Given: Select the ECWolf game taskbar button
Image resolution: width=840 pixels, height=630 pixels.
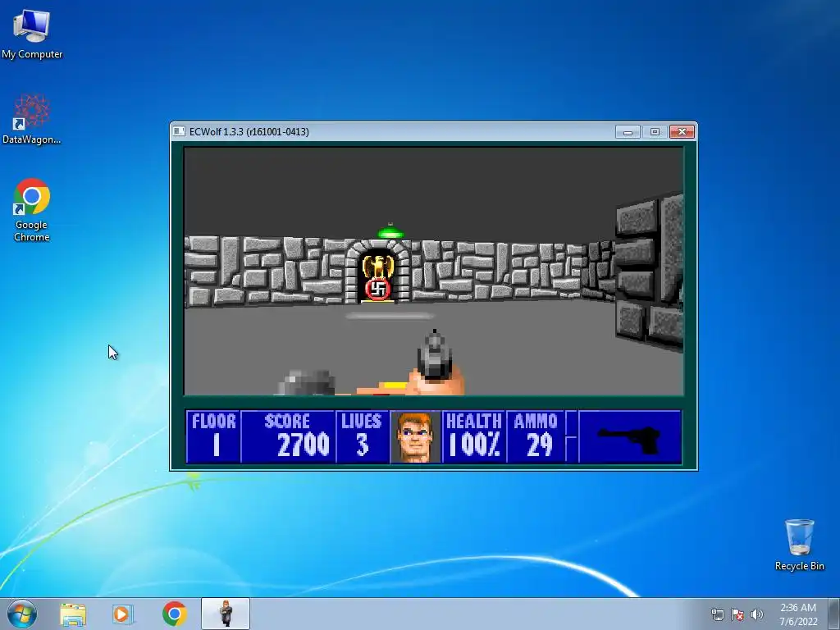Looking at the screenshot, I should pyautogui.click(x=226, y=614).
